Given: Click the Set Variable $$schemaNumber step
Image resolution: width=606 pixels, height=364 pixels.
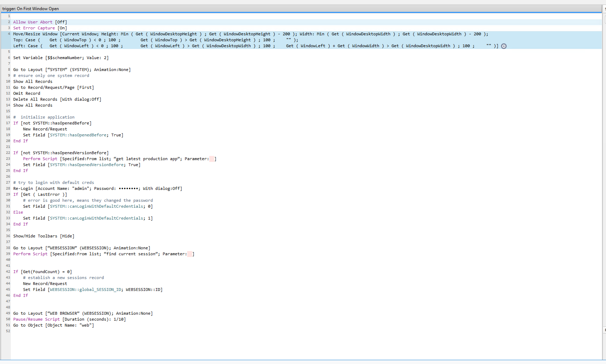Looking at the screenshot, I should click(x=61, y=58).
